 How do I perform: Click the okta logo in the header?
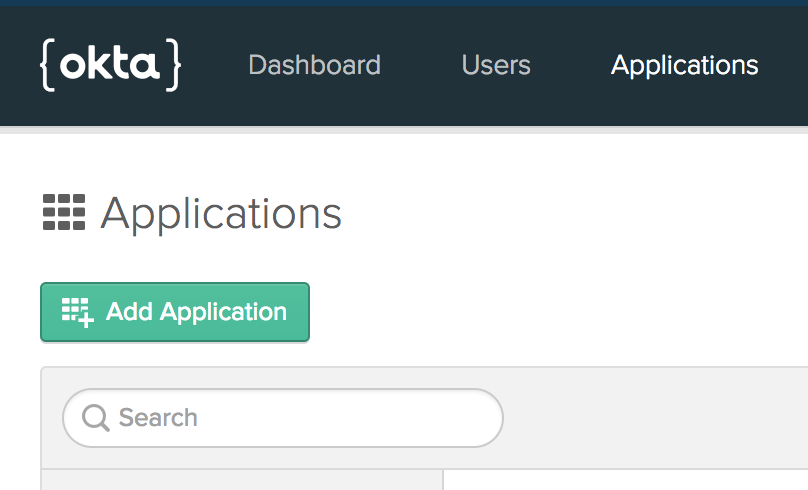click(110, 65)
